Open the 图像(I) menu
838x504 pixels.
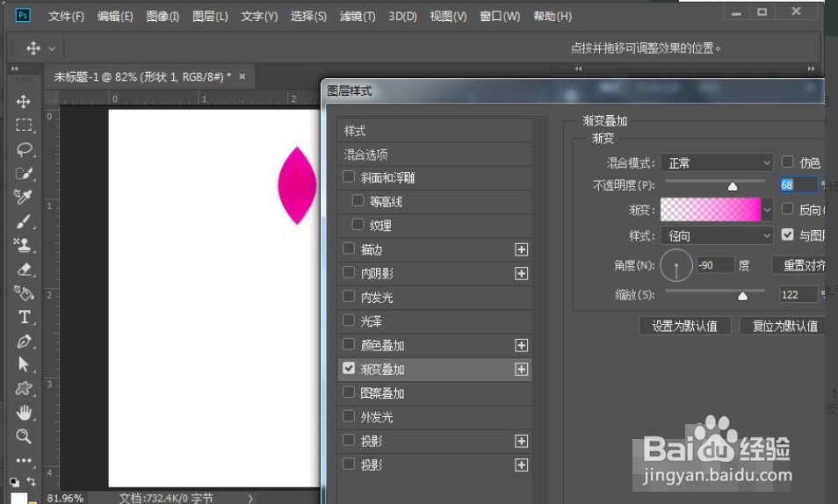[x=163, y=16]
